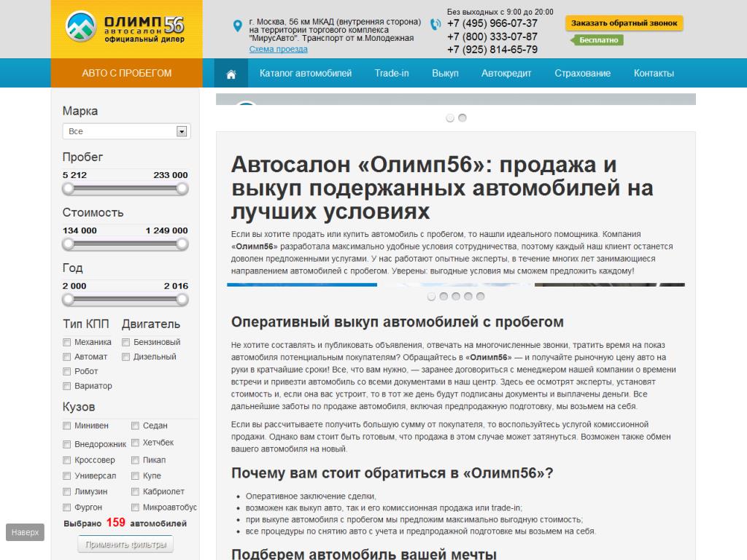Viewport: 747px width, 560px height.
Task: Select first dot of top banner carousel
Action: [449, 117]
